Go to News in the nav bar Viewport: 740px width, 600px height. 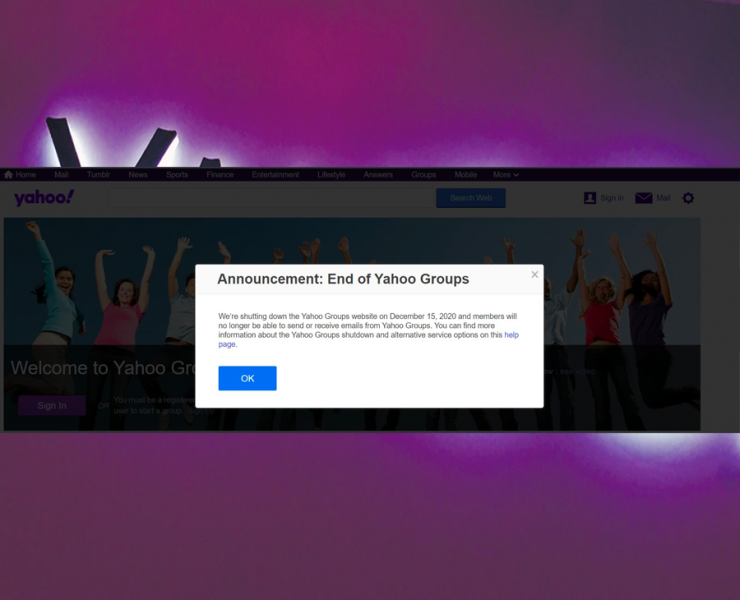pyautogui.click(x=138, y=175)
